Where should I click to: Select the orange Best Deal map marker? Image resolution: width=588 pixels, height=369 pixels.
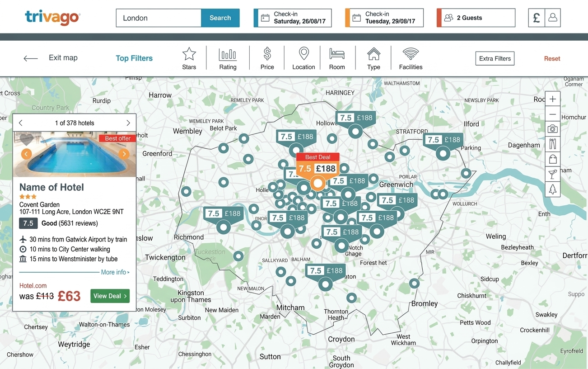click(318, 172)
